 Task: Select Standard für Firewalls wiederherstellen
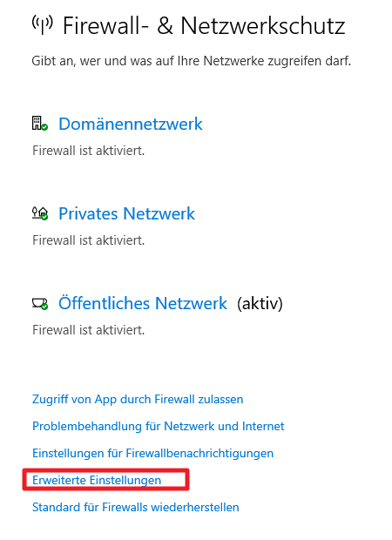point(136,507)
